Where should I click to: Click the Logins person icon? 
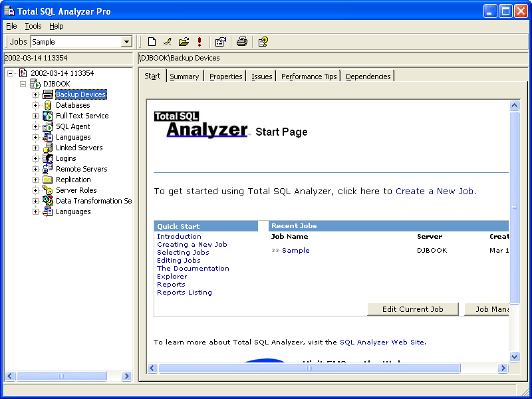click(48, 158)
